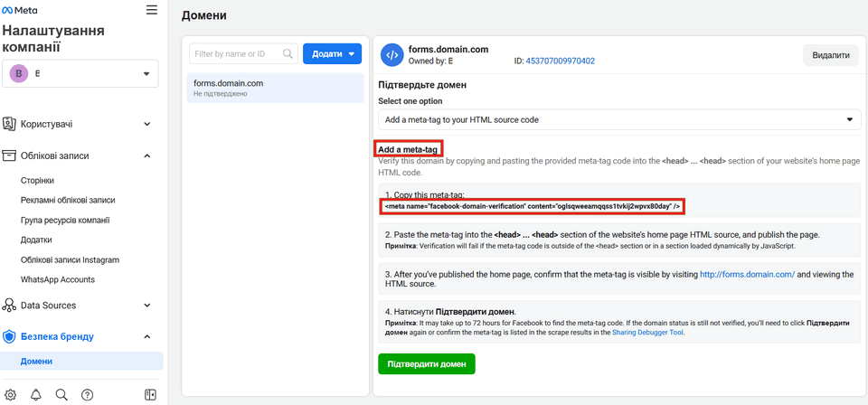
Task: Open the verification method select box
Action: (x=619, y=119)
